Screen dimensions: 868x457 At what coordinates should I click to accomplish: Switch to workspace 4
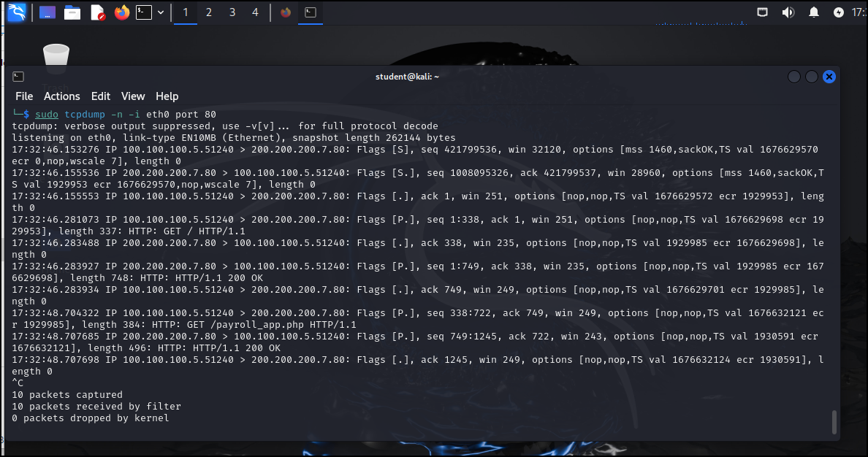pyautogui.click(x=255, y=12)
